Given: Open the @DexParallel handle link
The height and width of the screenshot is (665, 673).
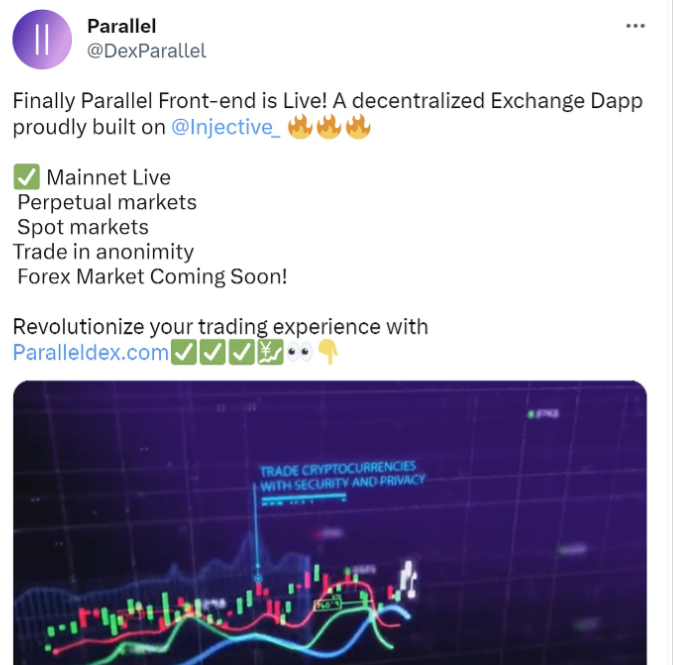Looking at the screenshot, I should [147, 50].
